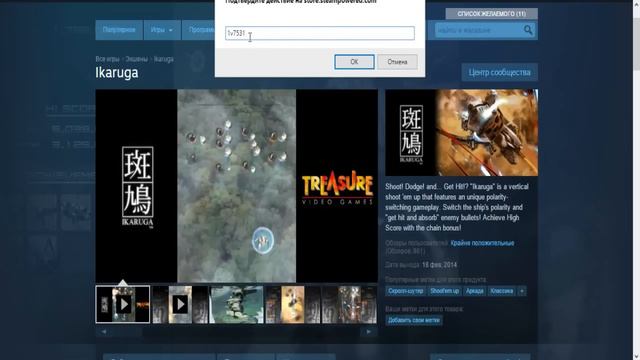Click Отмена to cancel the dialog

pos(397,62)
